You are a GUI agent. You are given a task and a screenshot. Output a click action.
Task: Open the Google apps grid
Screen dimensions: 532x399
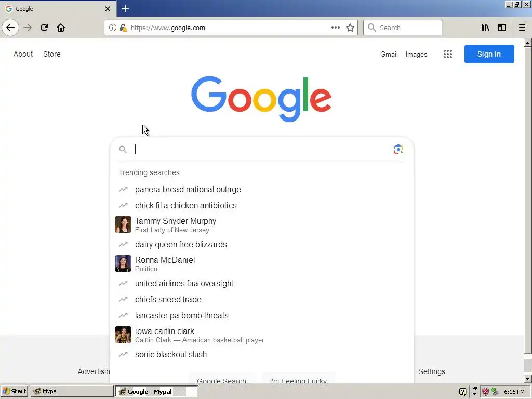(x=448, y=54)
